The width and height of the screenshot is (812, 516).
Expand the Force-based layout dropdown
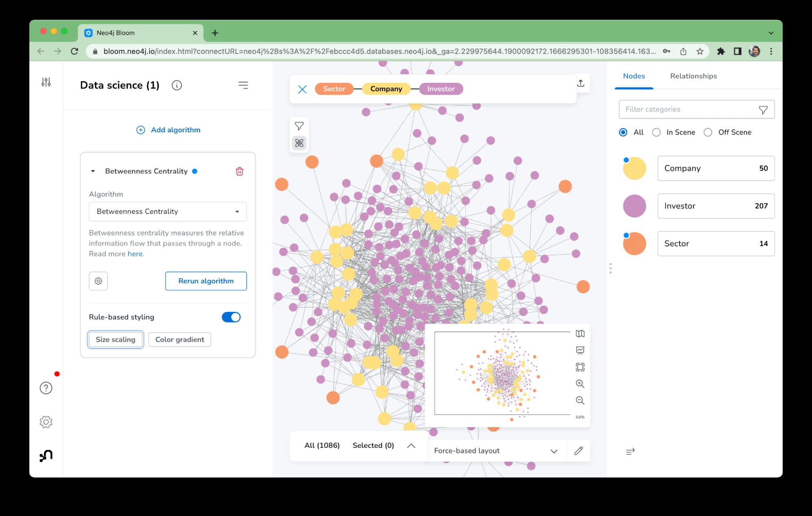[x=553, y=451]
